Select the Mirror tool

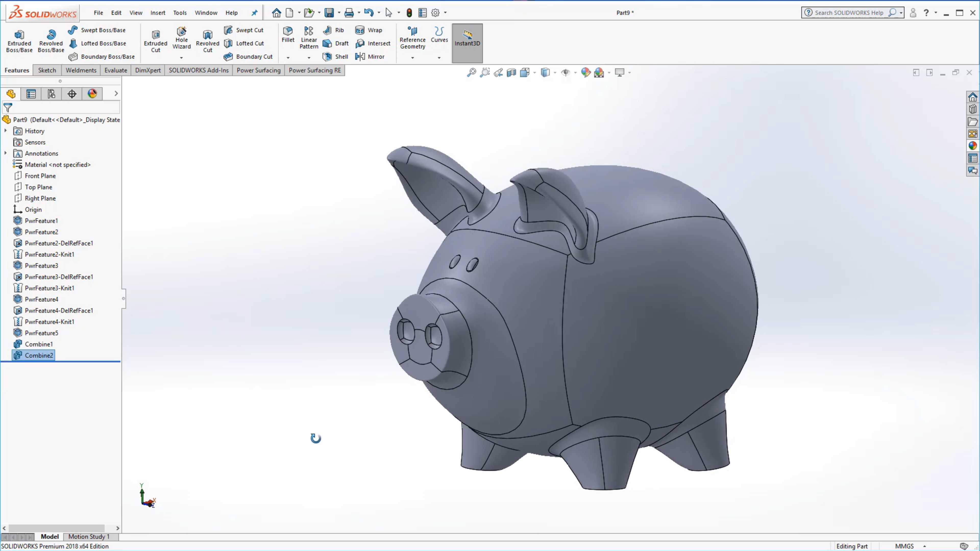tap(370, 57)
